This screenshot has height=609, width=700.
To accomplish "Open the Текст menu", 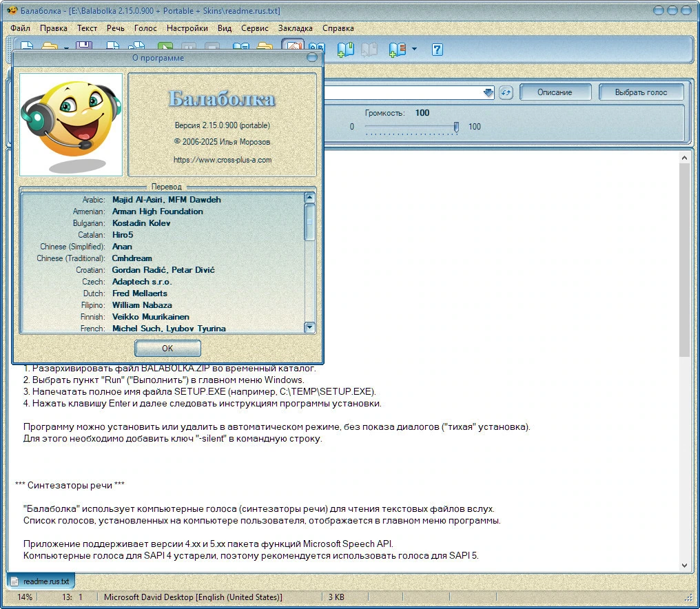I will point(87,28).
